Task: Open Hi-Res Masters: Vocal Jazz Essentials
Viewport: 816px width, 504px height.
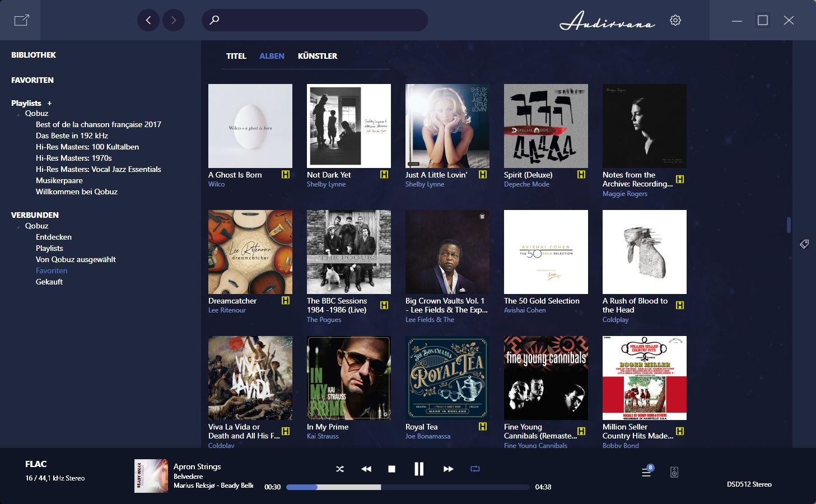Action: coord(99,169)
